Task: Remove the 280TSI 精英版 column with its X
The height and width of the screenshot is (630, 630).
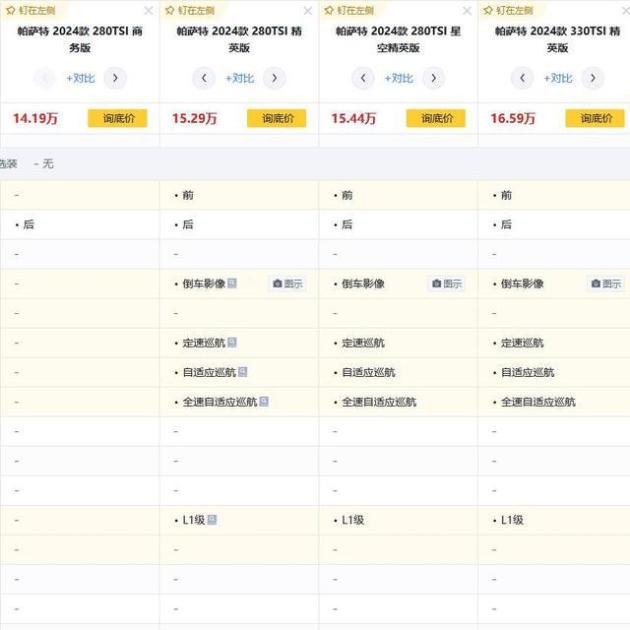Action: [x=307, y=11]
